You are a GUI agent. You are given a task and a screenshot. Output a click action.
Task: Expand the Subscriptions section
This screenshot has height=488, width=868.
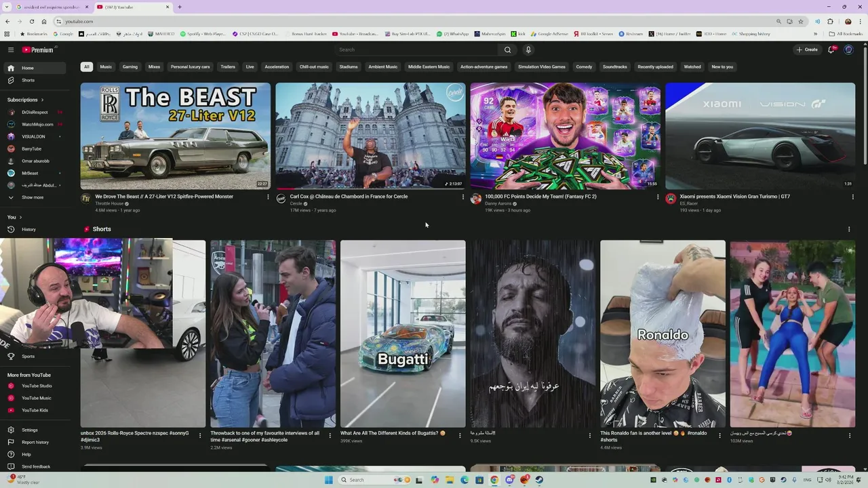(x=26, y=100)
